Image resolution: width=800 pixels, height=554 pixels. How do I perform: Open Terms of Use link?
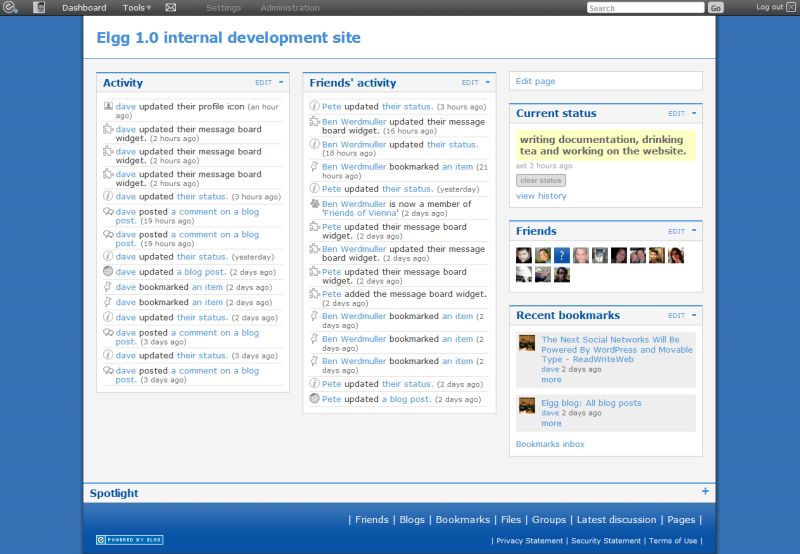673,541
